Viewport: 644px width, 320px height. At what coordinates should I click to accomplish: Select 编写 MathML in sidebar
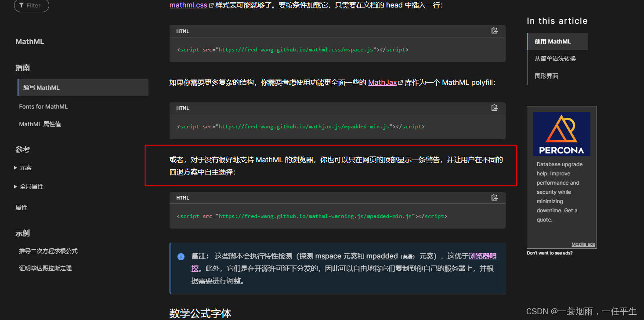(x=83, y=87)
